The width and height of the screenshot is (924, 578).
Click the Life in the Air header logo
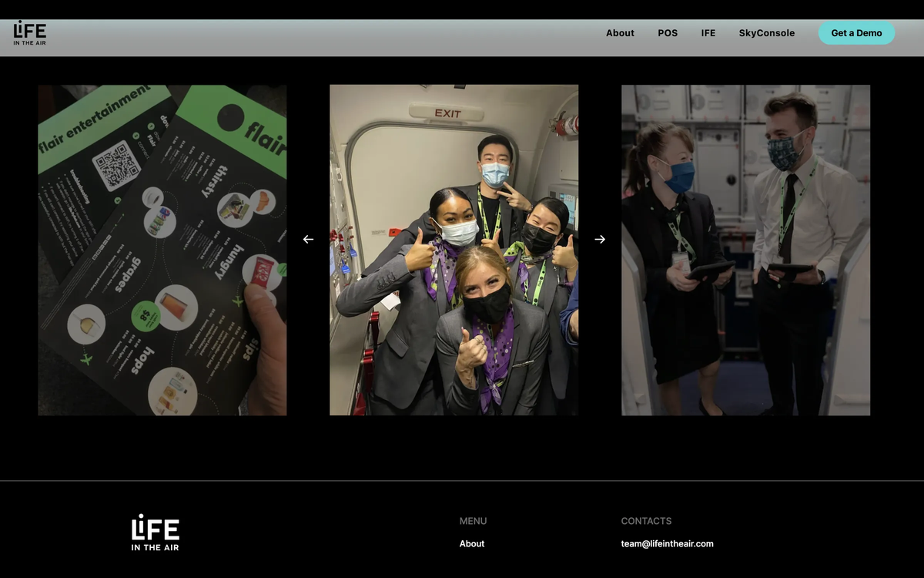[30, 33]
